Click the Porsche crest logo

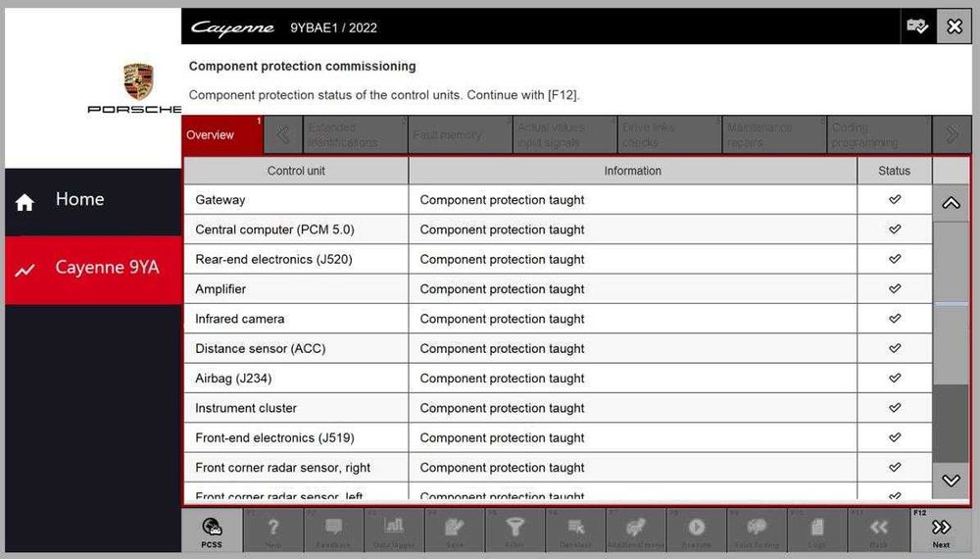point(138,81)
